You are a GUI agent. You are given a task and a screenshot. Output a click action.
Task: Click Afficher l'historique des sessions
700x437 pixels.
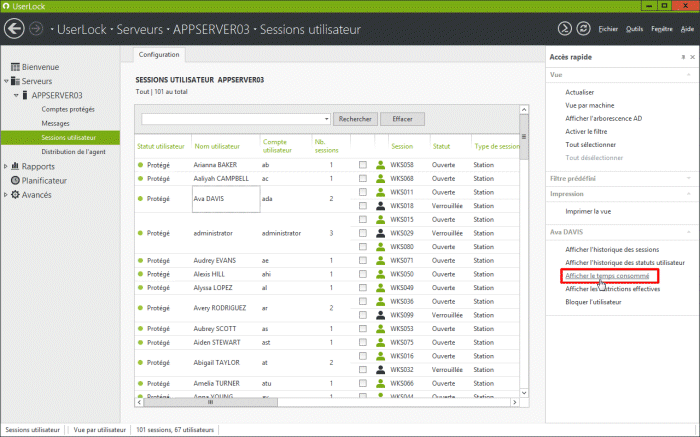click(x=612, y=250)
